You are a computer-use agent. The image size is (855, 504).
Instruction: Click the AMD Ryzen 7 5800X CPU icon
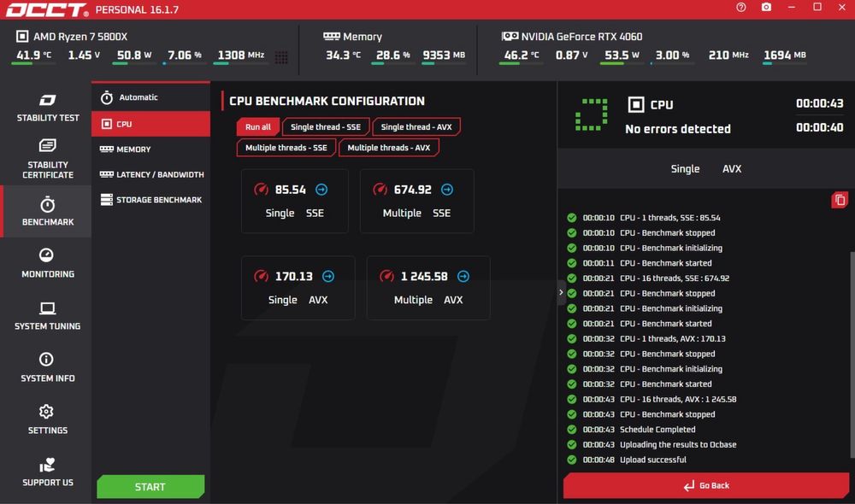pyautogui.click(x=22, y=37)
